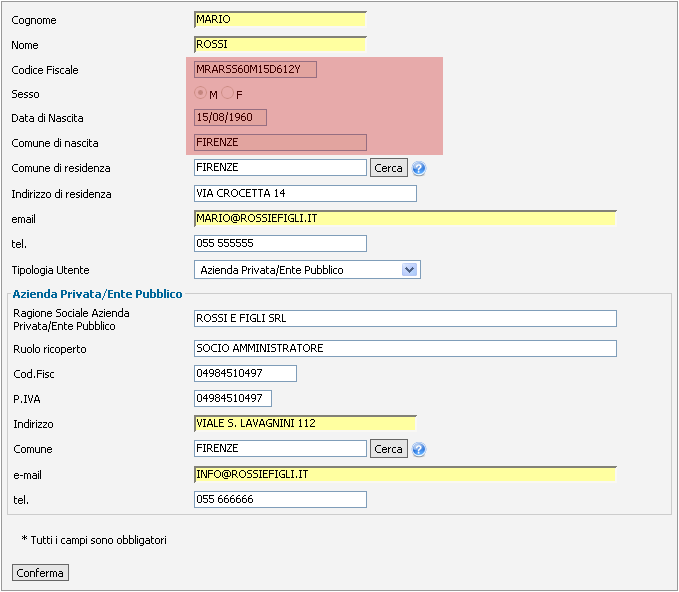
Task: Select the M radio button for Sesso
Action: tap(200, 93)
